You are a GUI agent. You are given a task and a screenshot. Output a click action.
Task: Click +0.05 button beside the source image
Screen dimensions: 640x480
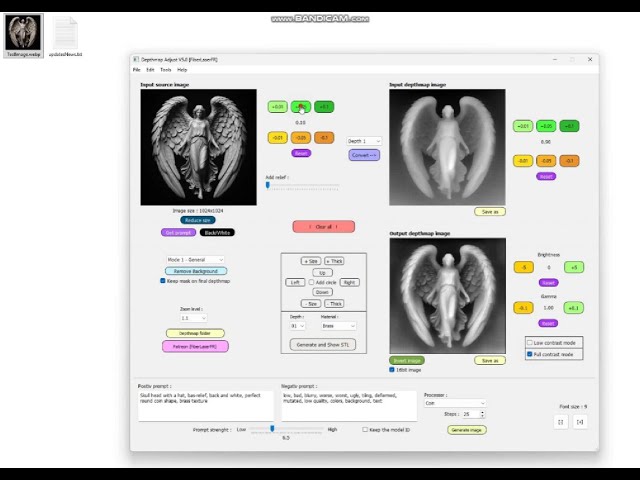301,107
